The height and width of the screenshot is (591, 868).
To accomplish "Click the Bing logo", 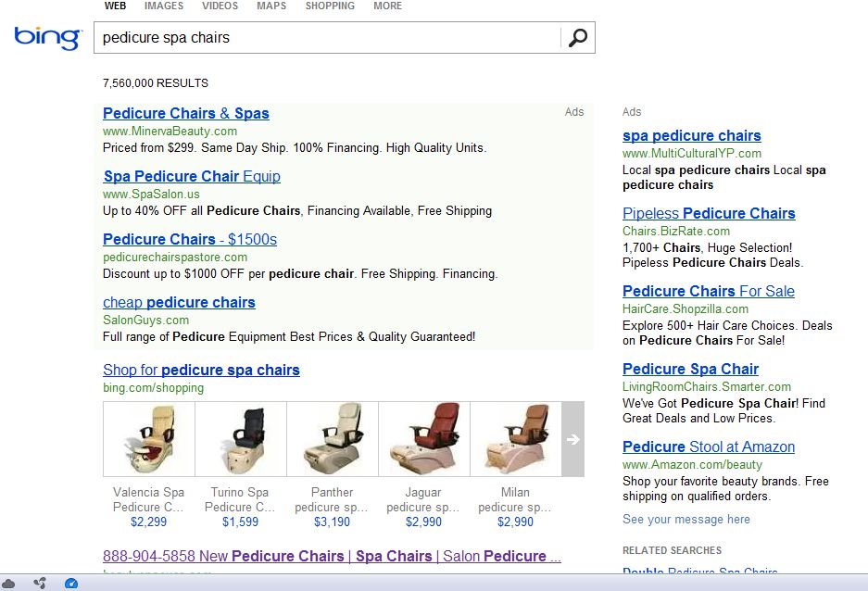I will 48,38.
